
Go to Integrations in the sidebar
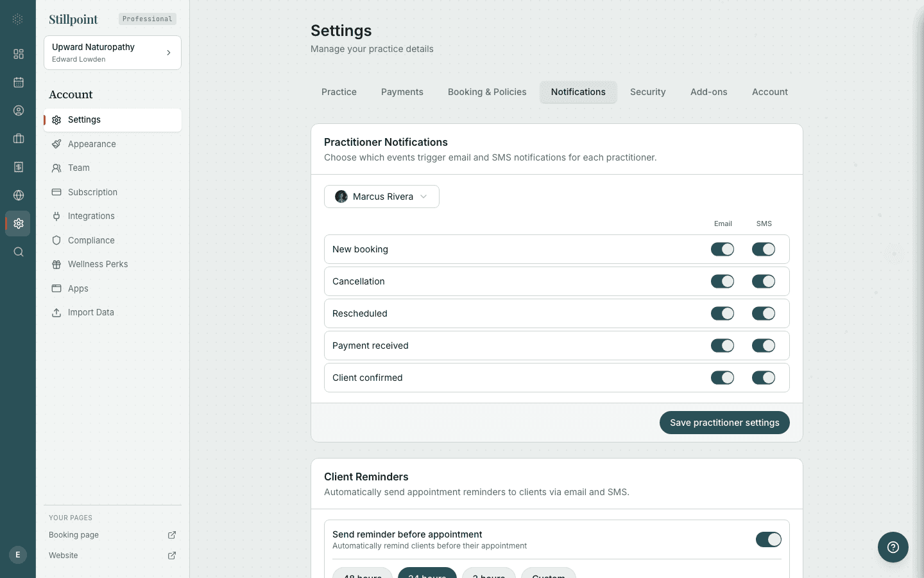pyautogui.click(x=112, y=216)
